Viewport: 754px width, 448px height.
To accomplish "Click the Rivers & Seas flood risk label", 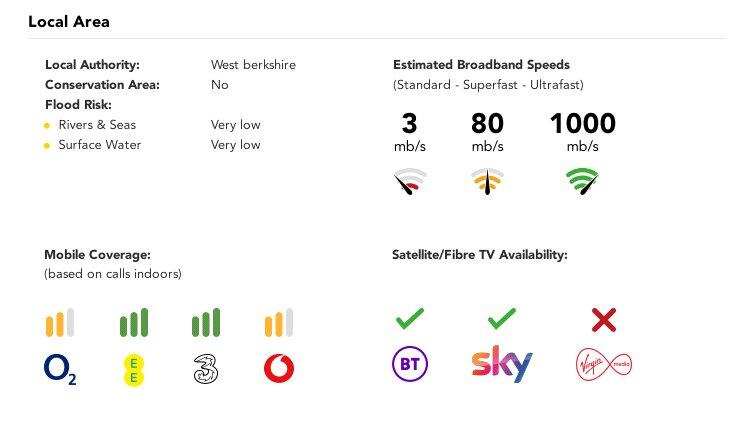I will (x=97, y=125).
